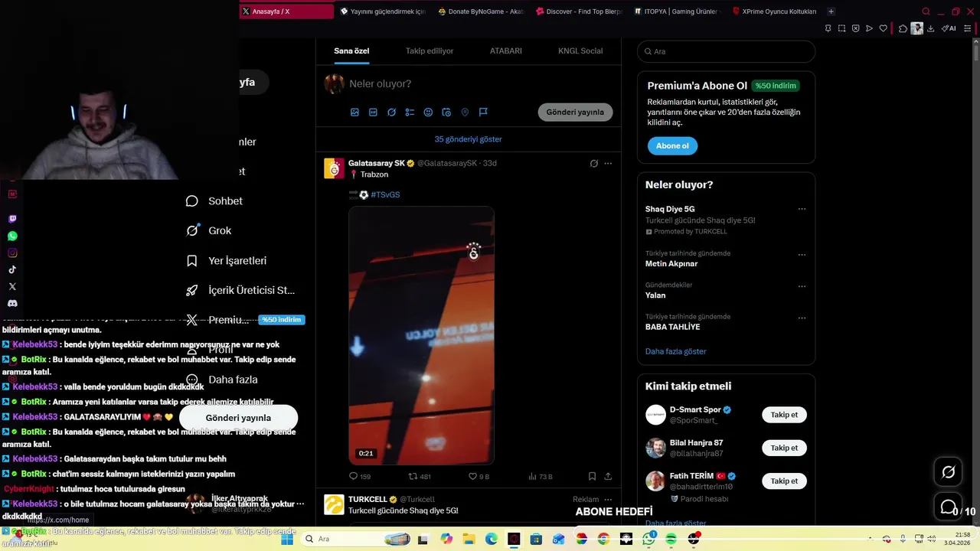Open more options for BABA TAHLİYE trend
The width and height of the screenshot is (980, 551).
pyautogui.click(x=802, y=318)
